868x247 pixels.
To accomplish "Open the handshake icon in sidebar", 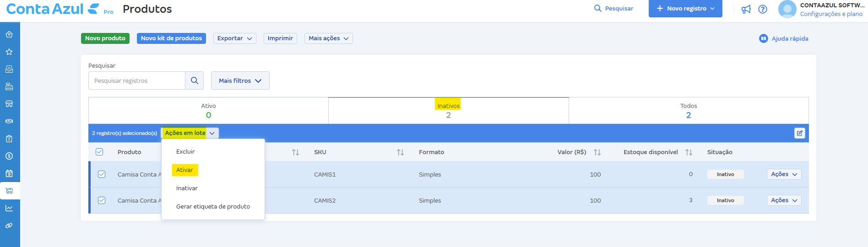I will coord(9,121).
